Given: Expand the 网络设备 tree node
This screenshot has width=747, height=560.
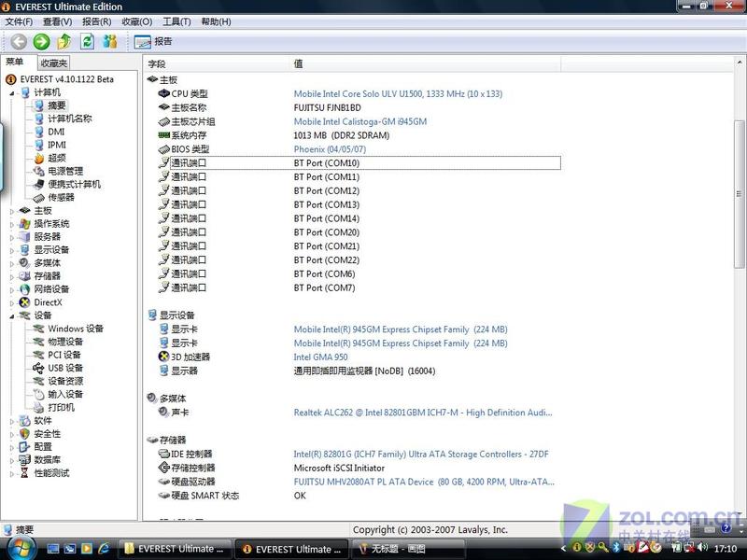Looking at the screenshot, I should point(12,289).
